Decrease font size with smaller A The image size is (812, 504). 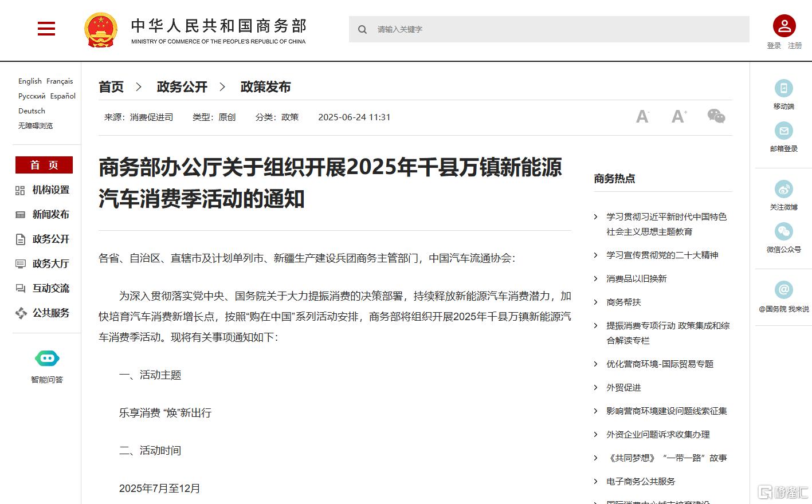coord(642,117)
